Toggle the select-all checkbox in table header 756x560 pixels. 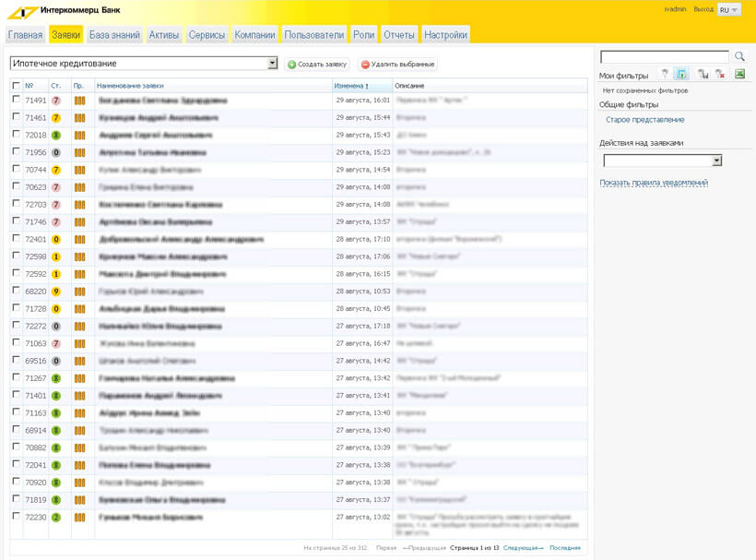coord(16,85)
